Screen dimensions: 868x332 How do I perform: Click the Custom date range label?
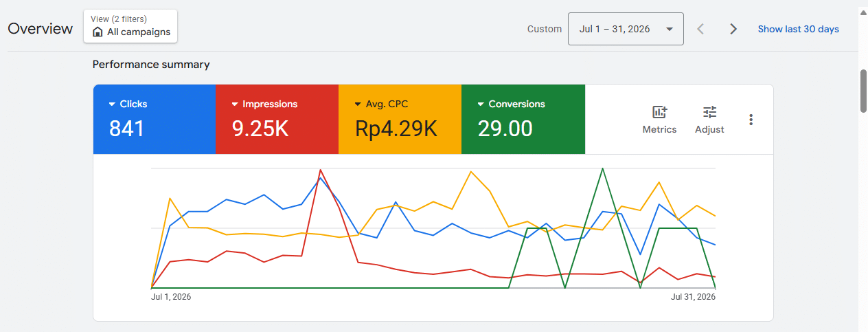point(545,29)
